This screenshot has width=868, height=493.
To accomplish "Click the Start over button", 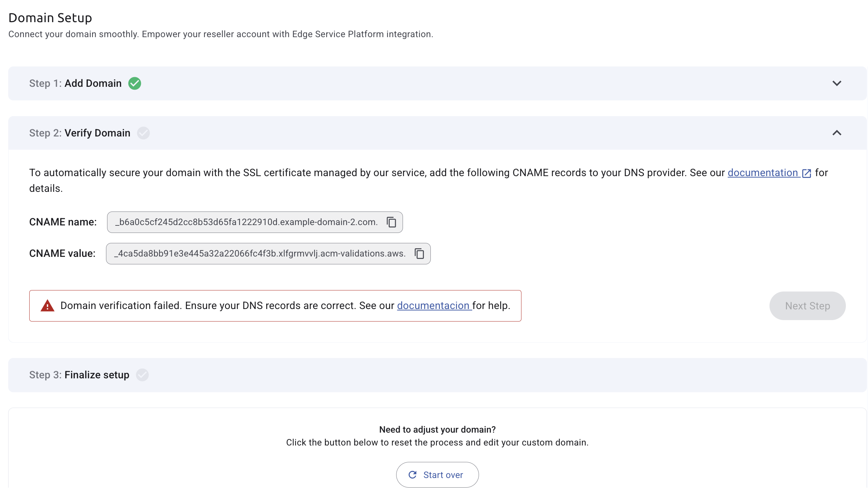I will click(x=437, y=475).
